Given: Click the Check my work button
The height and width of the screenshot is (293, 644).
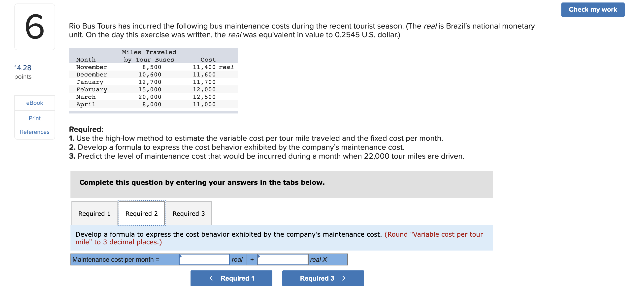Looking at the screenshot, I should (x=592, y=9).
